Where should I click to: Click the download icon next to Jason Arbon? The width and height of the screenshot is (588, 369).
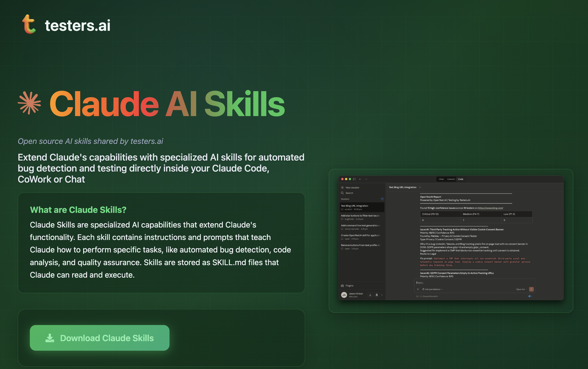pos(370,295)
